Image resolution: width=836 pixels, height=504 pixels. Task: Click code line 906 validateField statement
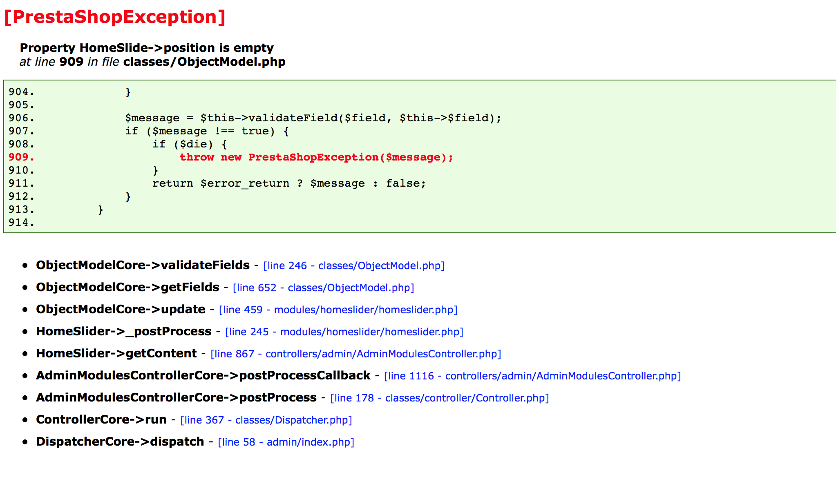coord(313,118)
